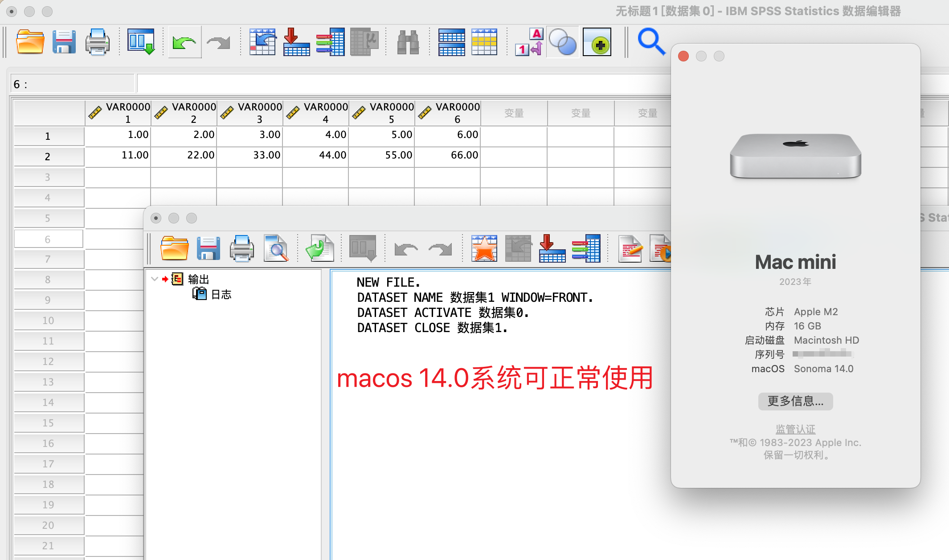
Task: Toggle value labels icon
Action: pyautogui.click(x=528, y=42)
